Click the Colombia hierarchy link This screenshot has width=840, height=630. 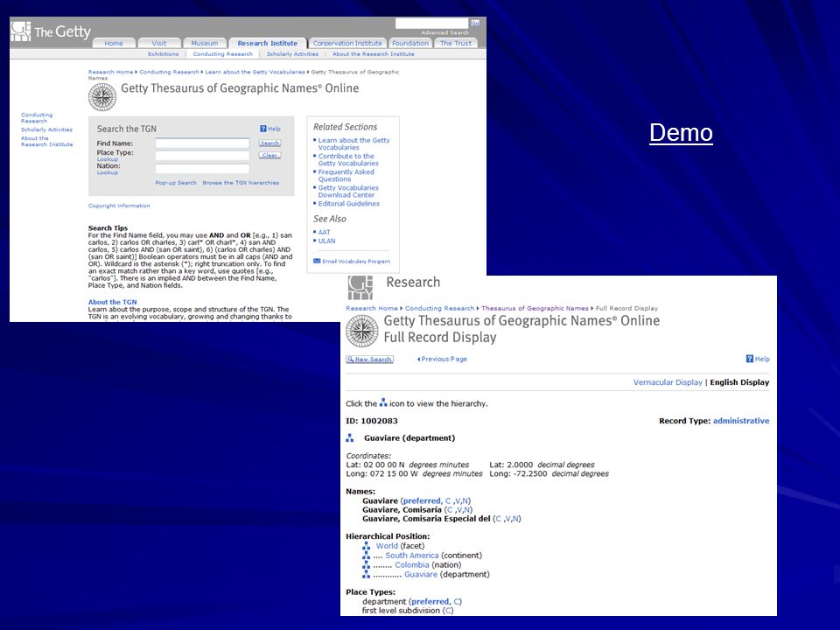(x=412, y=564)
